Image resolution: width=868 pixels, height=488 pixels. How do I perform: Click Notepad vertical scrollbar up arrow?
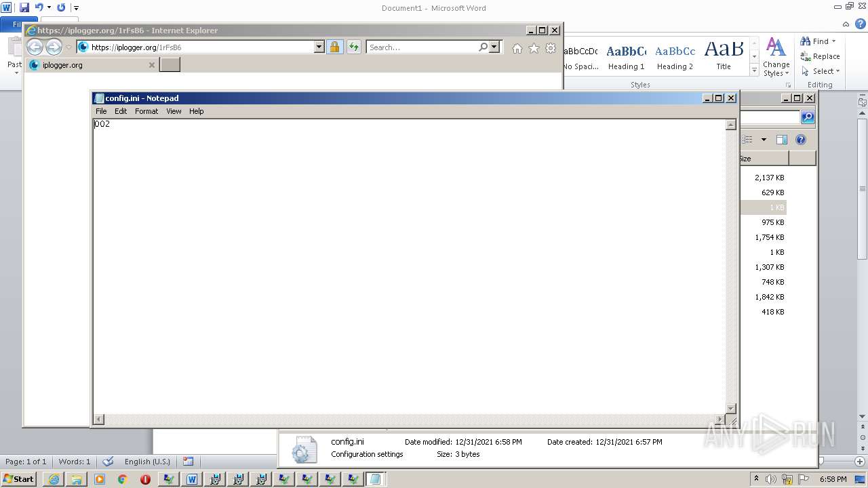point(731,125)
